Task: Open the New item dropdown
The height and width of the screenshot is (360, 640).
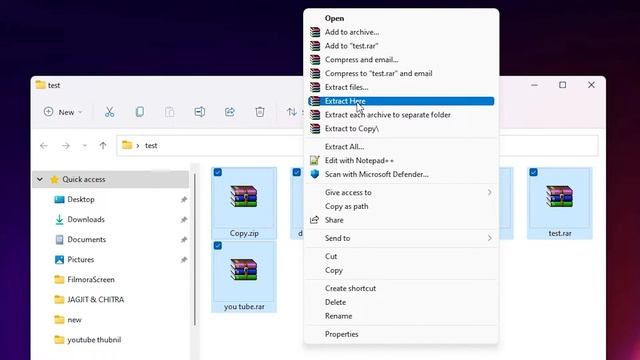Action: coord(63,112)
